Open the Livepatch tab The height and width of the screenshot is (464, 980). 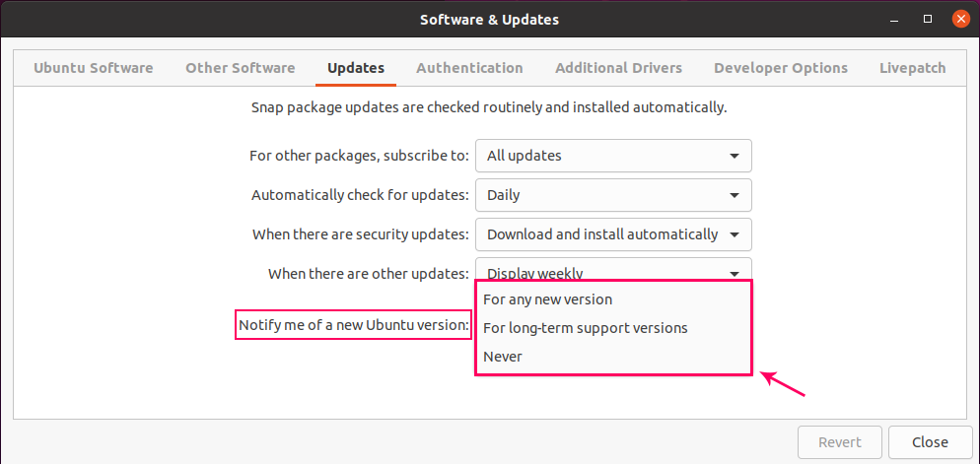pyautogui.click(x=912, y=68)
